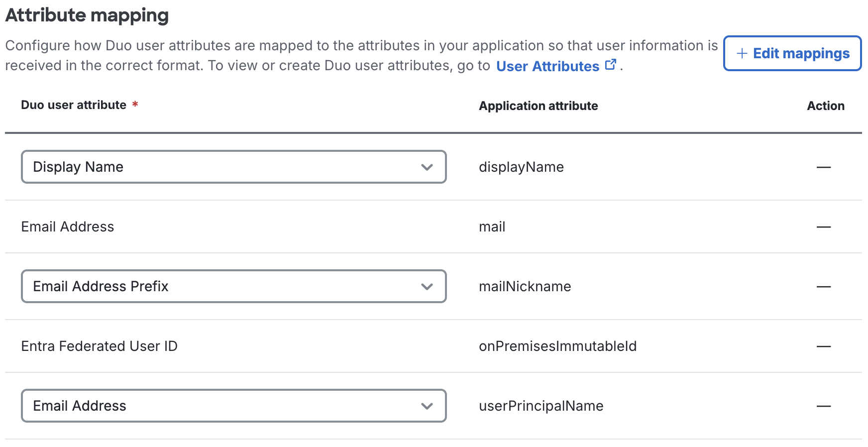868x447 pixels.
Task: Click the chevron in Email Address Prefix field
Action: coord(427,287)
